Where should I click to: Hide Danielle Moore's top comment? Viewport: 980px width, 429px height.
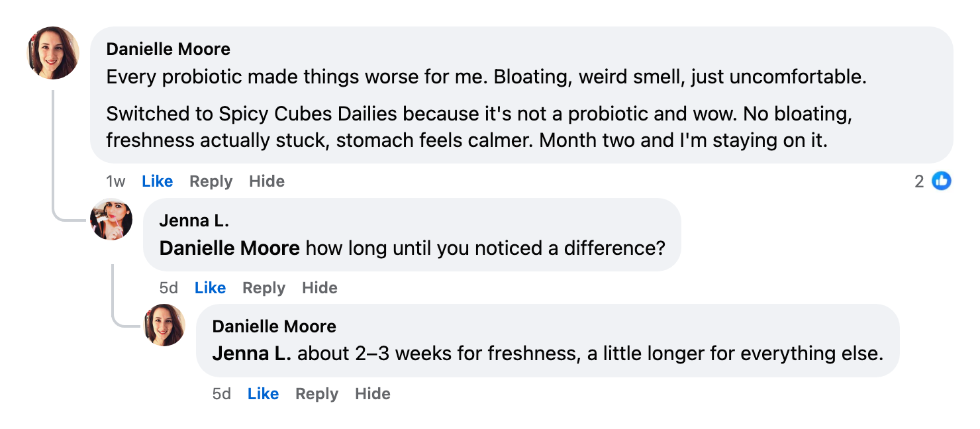pyautogui.click(x=267, y=180)
